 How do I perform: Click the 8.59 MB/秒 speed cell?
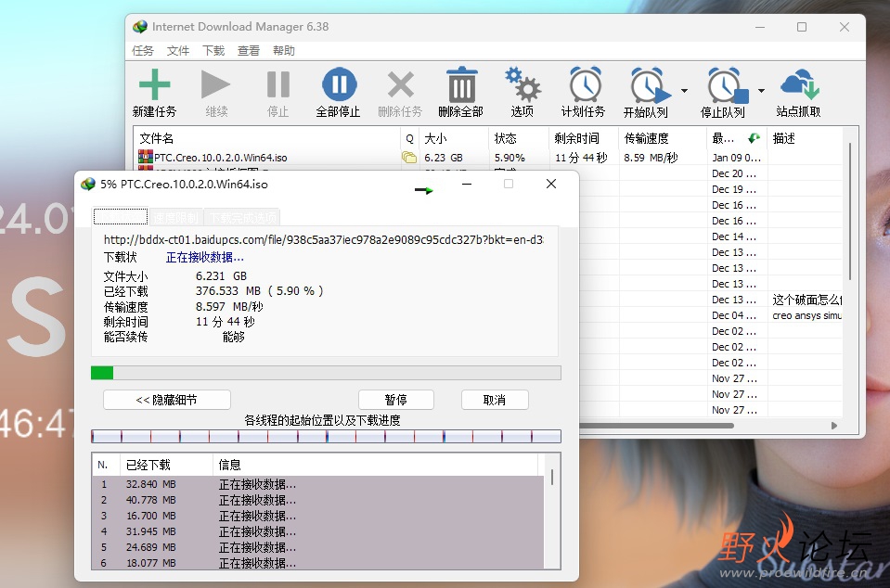pyautogui.click(x=651, y=158)
